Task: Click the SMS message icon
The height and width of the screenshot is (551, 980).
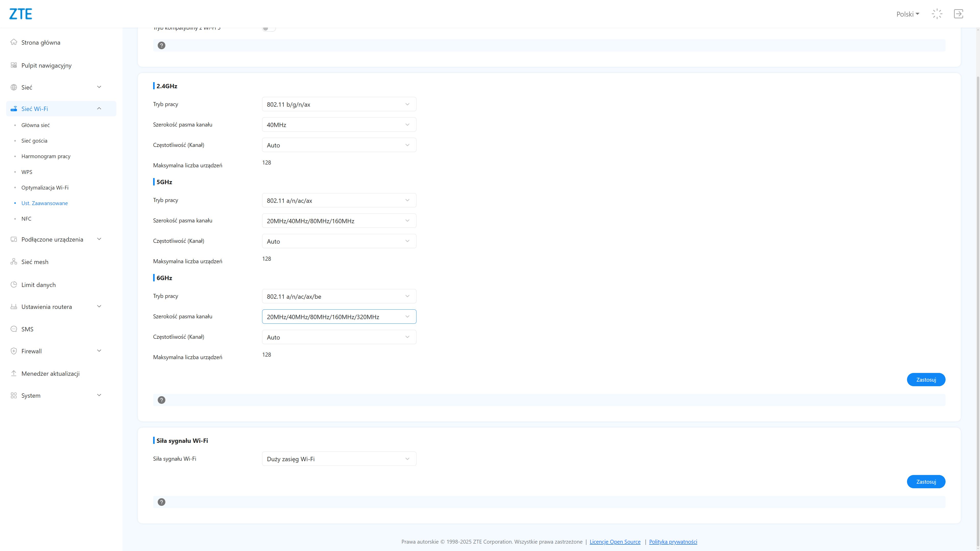Action: pyautogui.click(x=14, y=329)
